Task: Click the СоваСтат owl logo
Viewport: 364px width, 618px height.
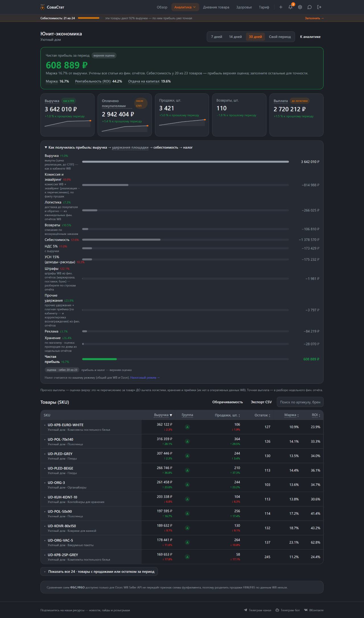Action: (43, 7)
